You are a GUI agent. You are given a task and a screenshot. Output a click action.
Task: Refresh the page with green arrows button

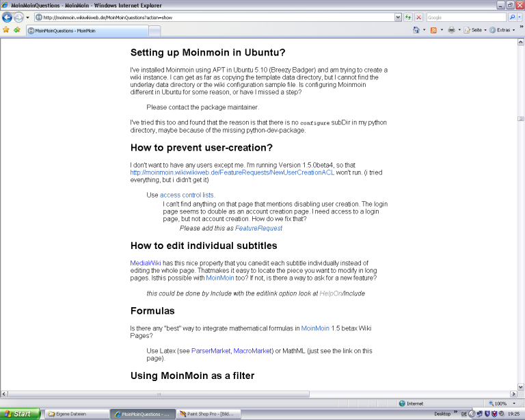point(408,17)
